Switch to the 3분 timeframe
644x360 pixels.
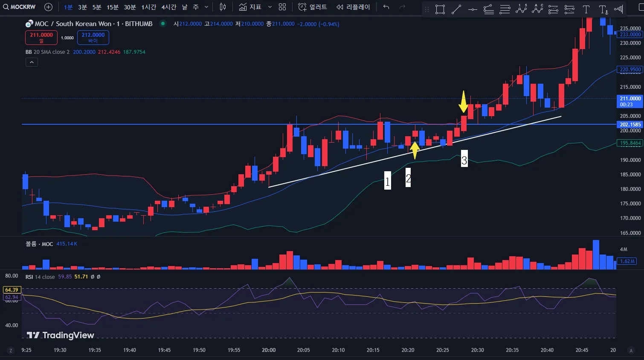click(x=83, y=7)
